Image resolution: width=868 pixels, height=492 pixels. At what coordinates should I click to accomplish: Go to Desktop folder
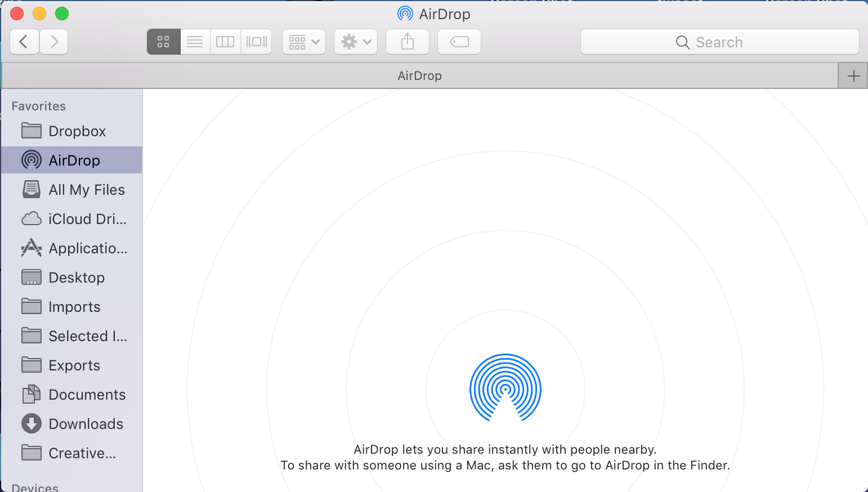pyautogui.click(x=71, y=278)
